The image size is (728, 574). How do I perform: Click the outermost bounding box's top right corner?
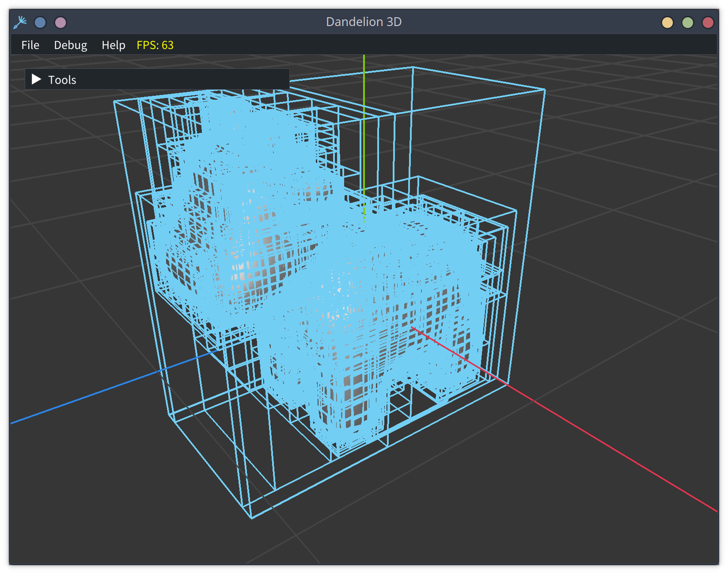click(x=544, y=90)
